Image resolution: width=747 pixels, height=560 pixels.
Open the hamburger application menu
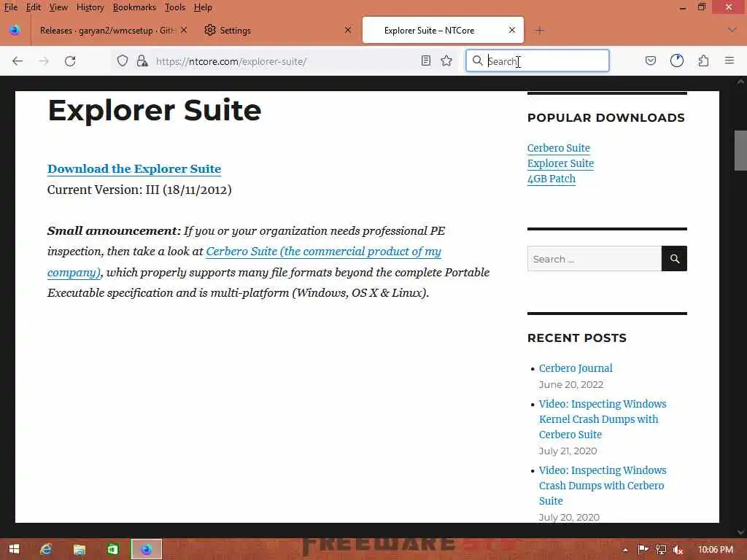[x=729, y=61]
